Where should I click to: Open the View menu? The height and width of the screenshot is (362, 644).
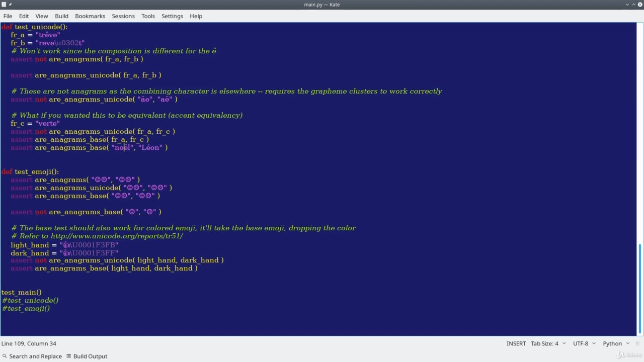(x=42, y=16)
